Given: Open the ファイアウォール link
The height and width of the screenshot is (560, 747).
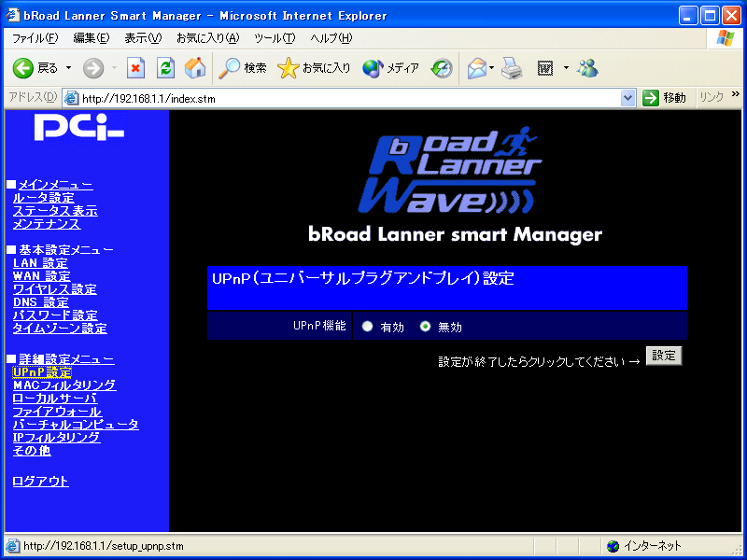Looking at the screenshot, I should coord(57,412).
